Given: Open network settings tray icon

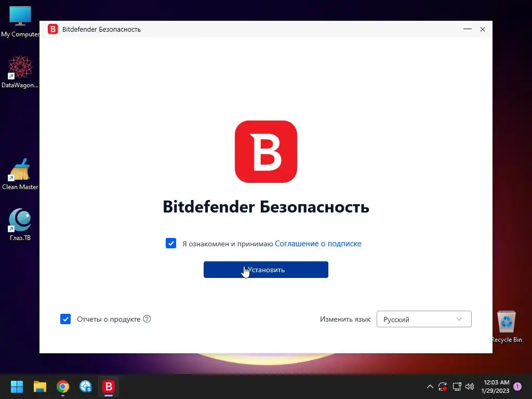Looking at the screenshot, I should tap(457, 387).
